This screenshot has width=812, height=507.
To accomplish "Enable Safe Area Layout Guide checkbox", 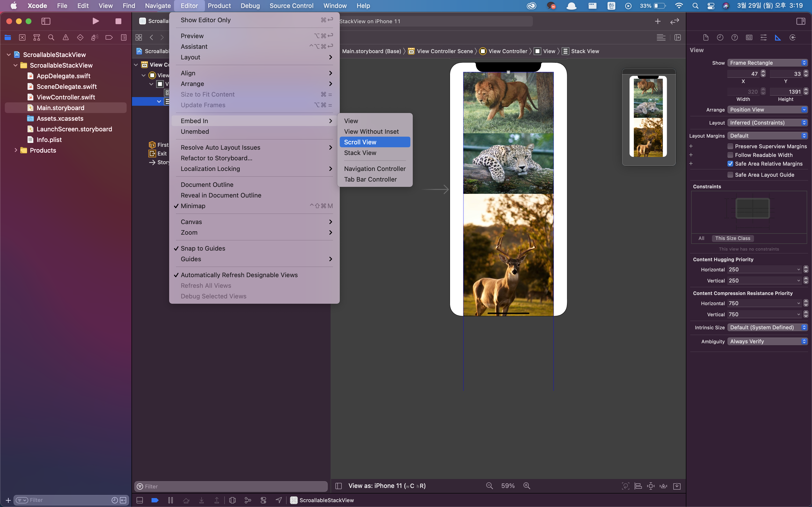I will 730,175.
